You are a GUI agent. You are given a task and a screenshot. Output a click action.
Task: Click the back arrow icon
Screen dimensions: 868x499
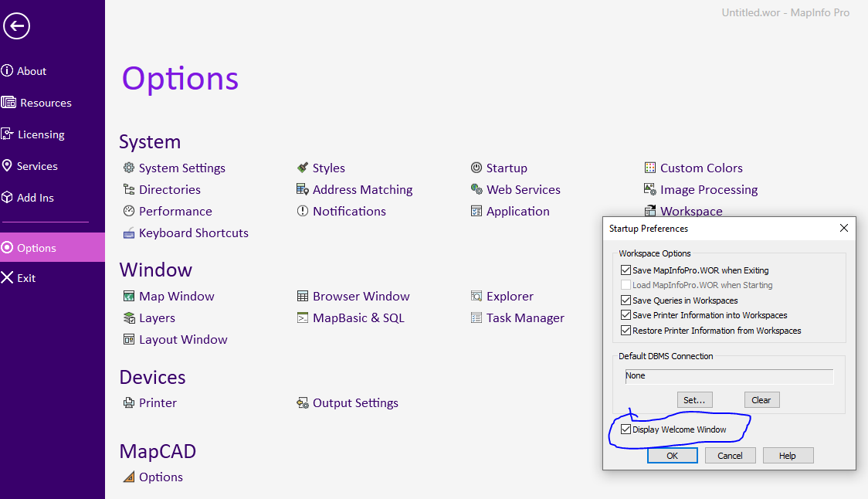click(17, 25)
